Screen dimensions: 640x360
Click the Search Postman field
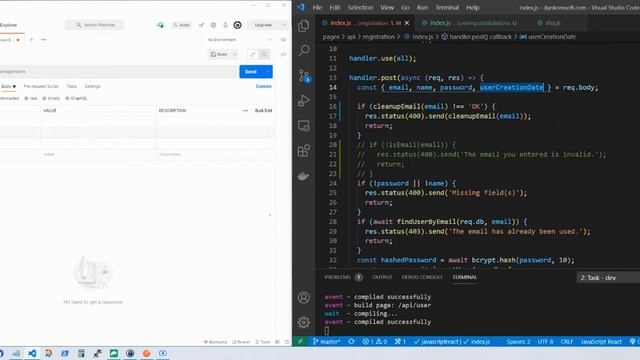(94, 25)
